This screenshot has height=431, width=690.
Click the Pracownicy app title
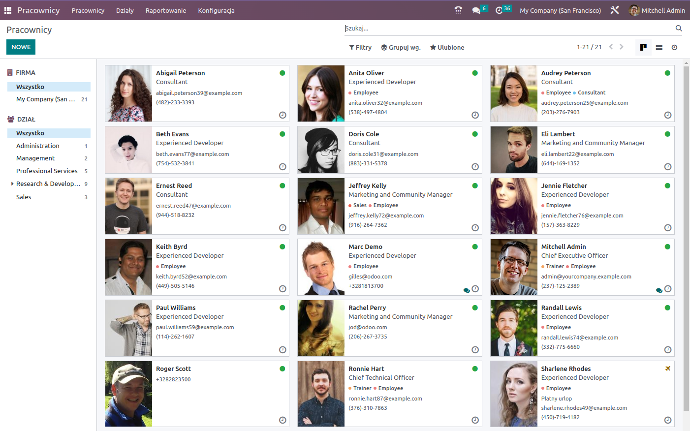coord(38,10)
